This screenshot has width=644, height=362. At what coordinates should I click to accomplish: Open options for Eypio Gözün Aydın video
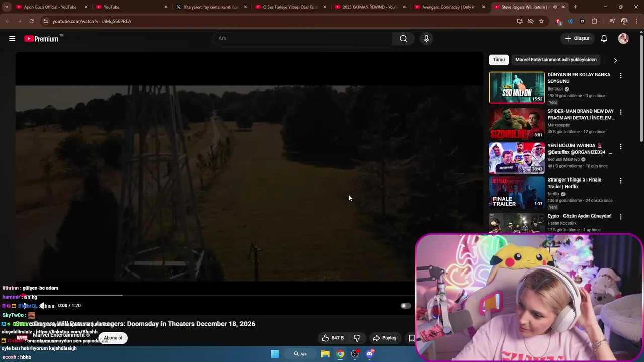tap(620, 217)
